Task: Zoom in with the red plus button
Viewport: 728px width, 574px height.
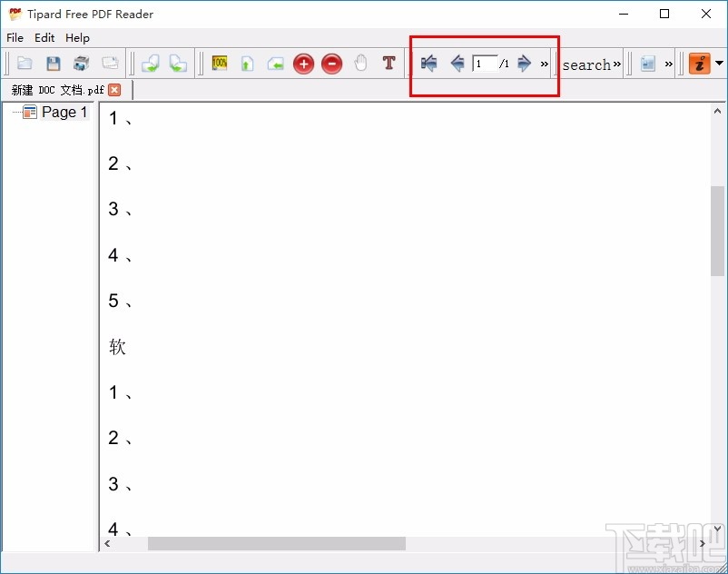Action: coord(304,64)
